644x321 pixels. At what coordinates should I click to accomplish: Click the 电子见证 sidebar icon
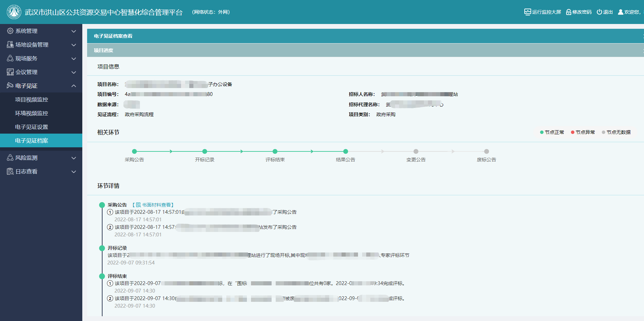(10, 86)
